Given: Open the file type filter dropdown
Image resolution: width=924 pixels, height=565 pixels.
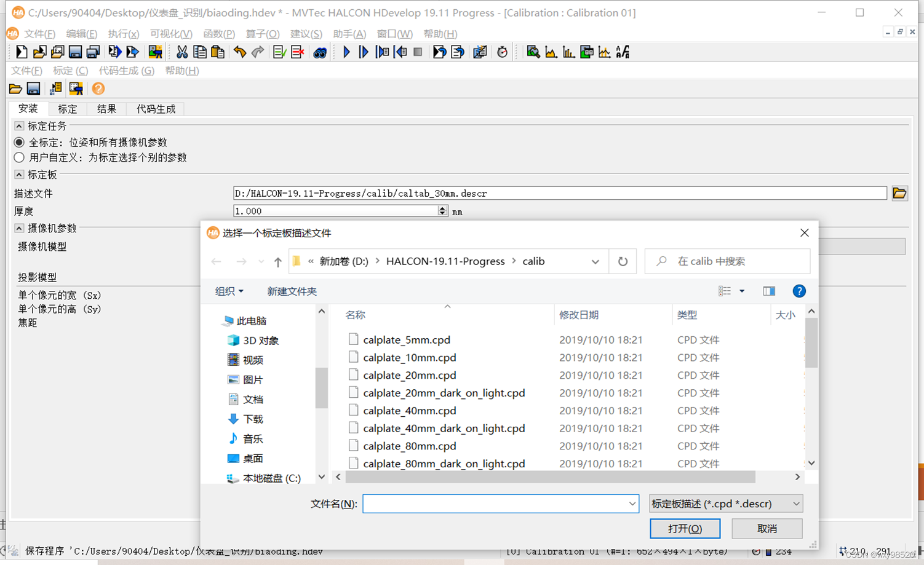Looking at the screenshot, I should (x=726, y=504).
